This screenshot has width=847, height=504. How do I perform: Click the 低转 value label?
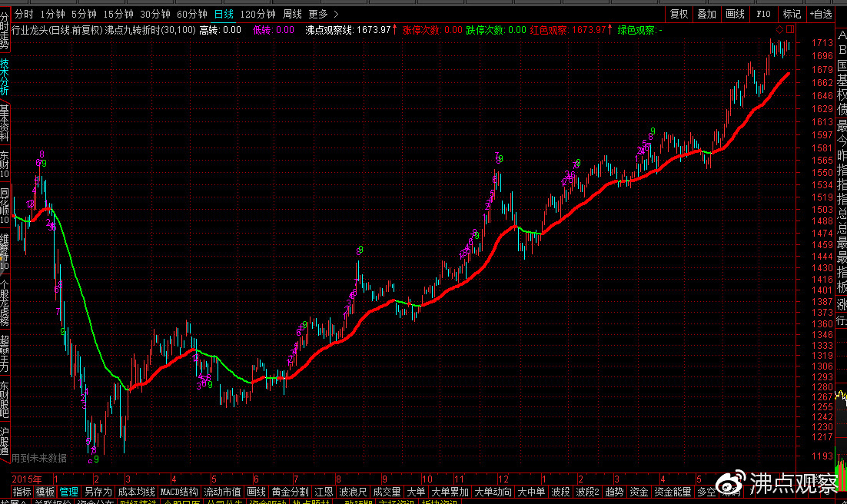(274, 30)
